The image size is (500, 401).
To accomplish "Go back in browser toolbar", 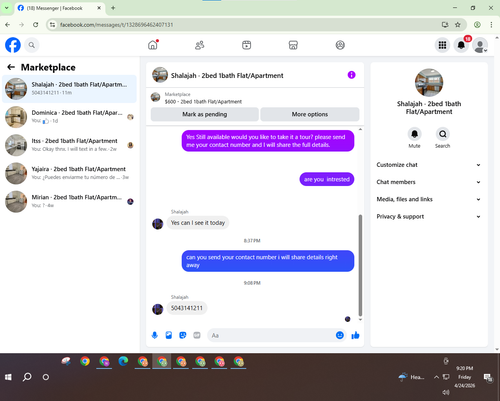I will pyautogui.click(x=8, y=25).
